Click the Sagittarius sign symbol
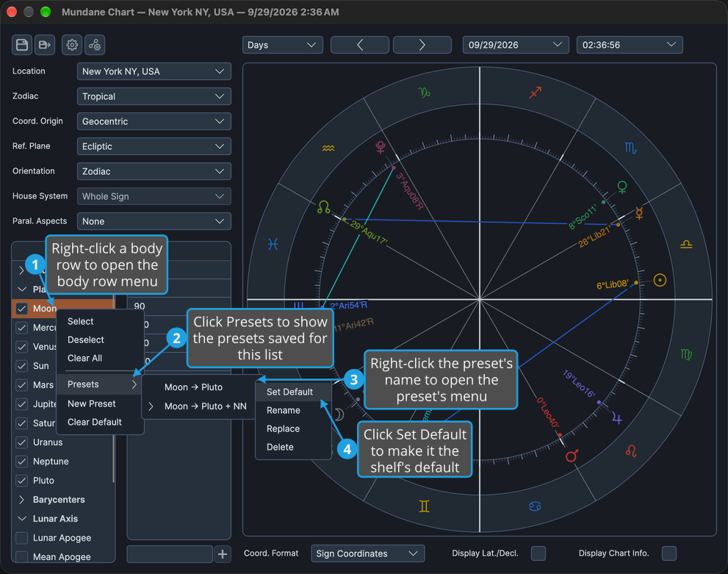The image size is (728, 574). click(536, 93)
